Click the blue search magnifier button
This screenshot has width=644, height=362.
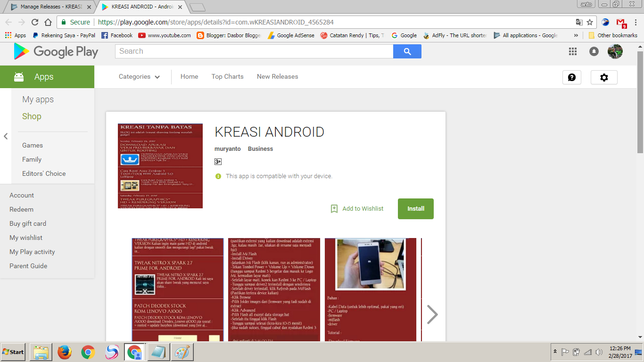pyautogui.click(x=407, y=51)
